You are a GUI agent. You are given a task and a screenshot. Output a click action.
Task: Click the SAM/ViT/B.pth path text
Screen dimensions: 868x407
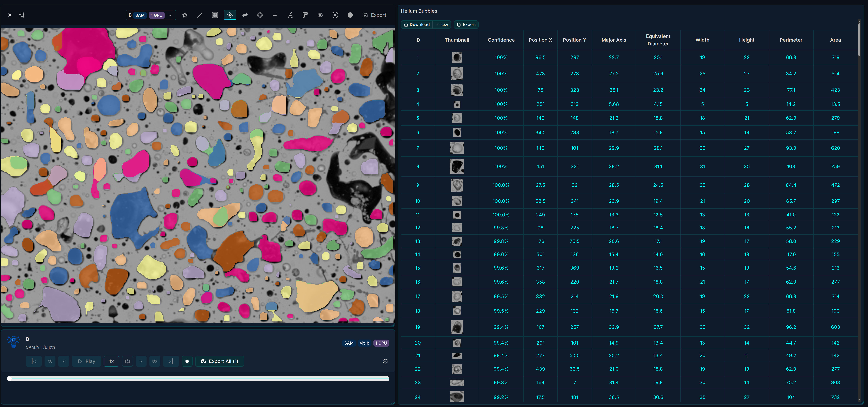point(40,347)
